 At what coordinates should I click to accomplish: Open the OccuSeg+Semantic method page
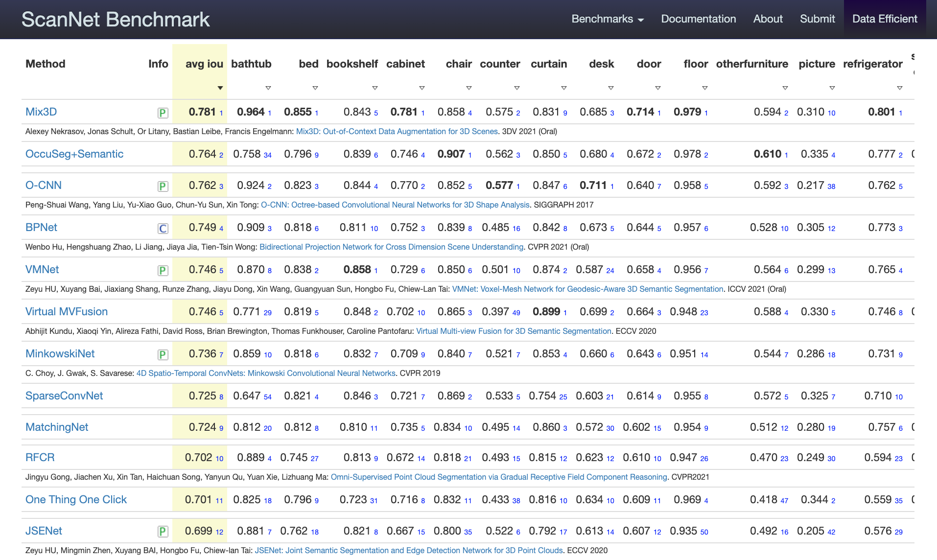click(x=74, y=154)
